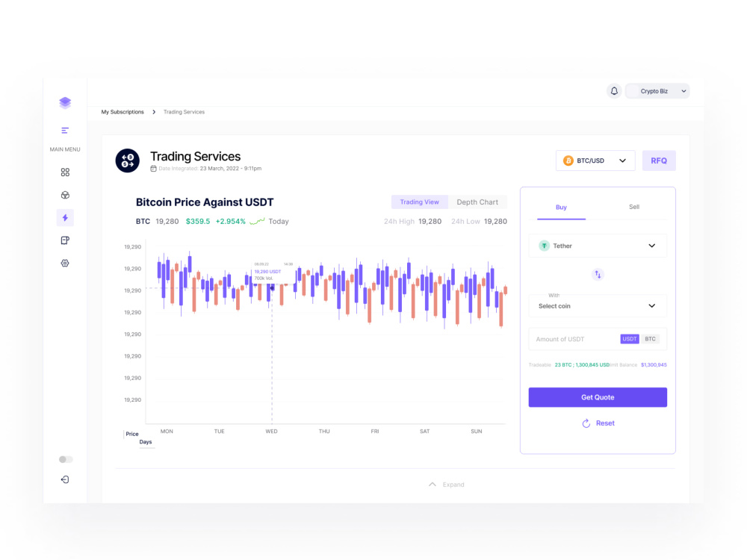747x560 pixels.
Task: Click the FRI label on chart axis
Action: (x=375, y=432)
